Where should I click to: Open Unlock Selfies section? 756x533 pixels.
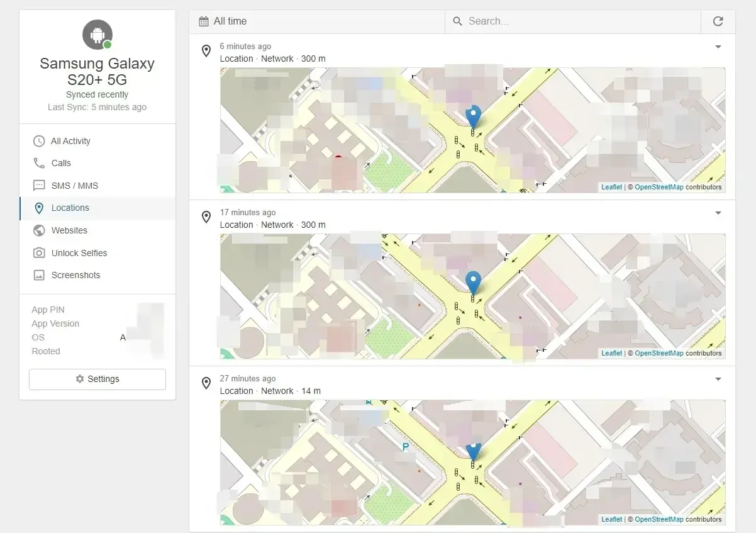point(97,253)
